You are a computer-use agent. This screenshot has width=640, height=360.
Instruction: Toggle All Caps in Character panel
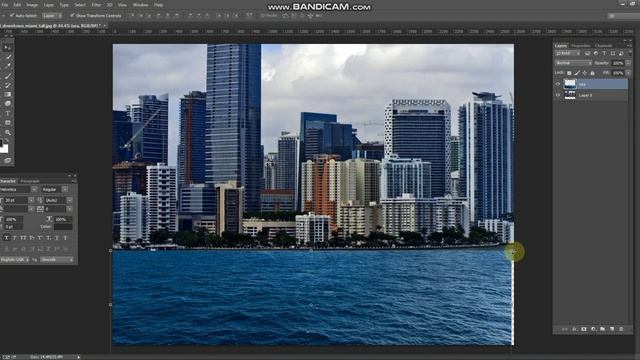23,238
